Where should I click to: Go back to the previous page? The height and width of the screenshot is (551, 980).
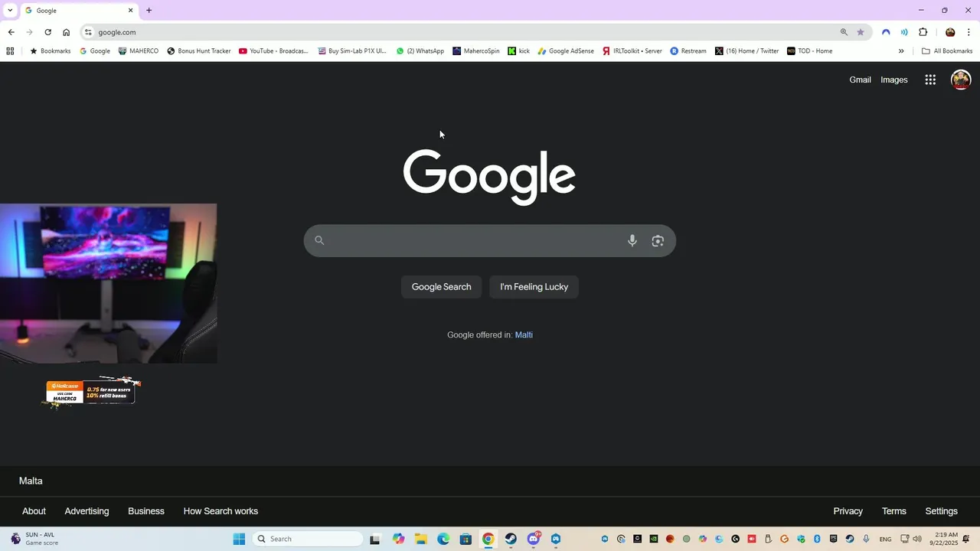(x=11, y=32)
